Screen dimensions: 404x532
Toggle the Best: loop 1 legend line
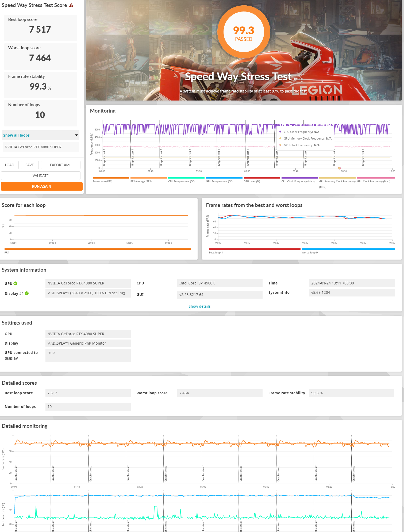point(254,251)
